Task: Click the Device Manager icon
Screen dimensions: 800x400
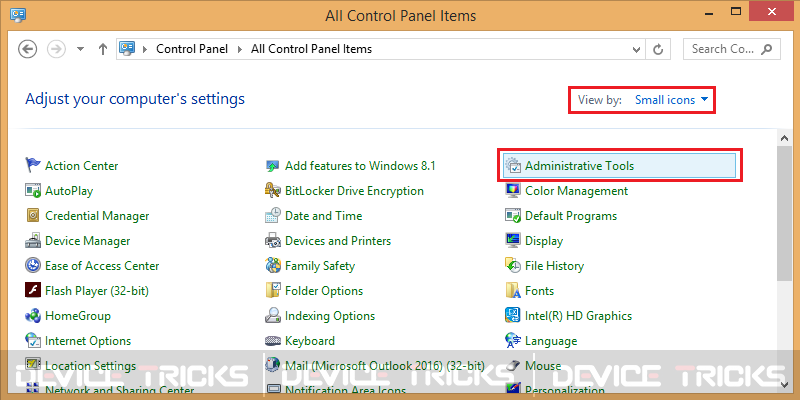Action: 33,240
